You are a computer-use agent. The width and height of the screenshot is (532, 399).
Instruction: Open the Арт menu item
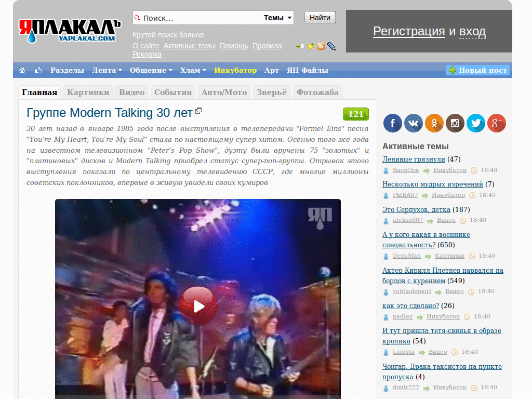(271, 70)
